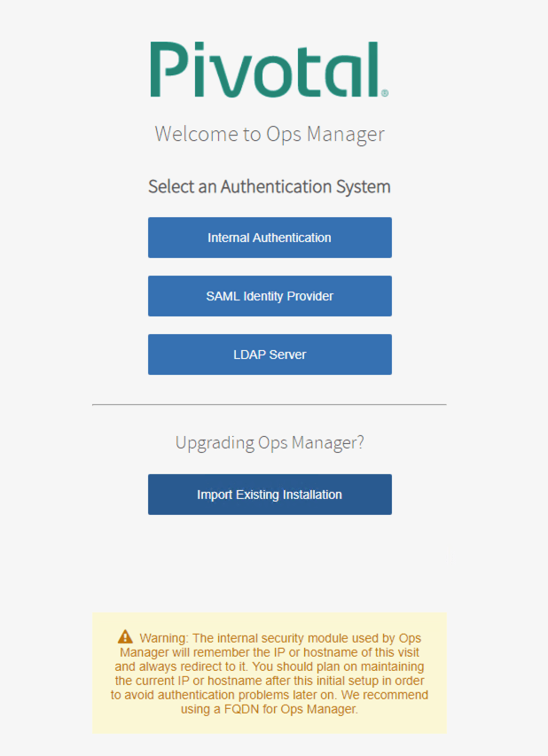Click the registered trademark symbol beside Pivotal
548x756 pixels.
(x=384, y=92)
